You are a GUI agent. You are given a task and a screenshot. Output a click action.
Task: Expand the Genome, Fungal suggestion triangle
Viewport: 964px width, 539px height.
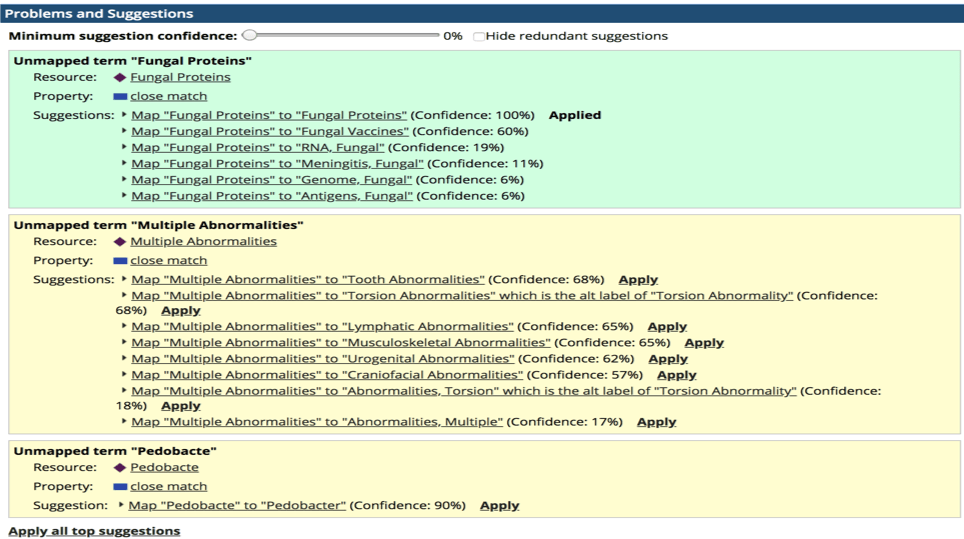124,179
